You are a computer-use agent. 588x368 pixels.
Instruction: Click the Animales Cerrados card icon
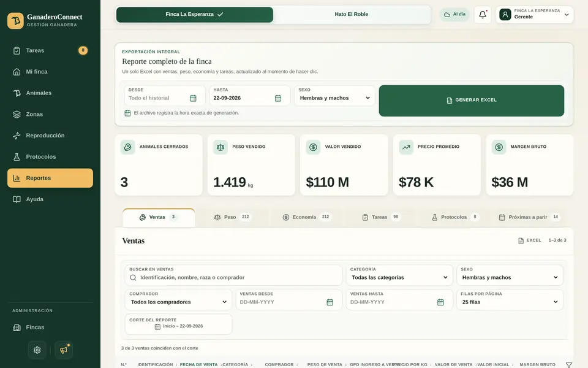click(127, 147)
